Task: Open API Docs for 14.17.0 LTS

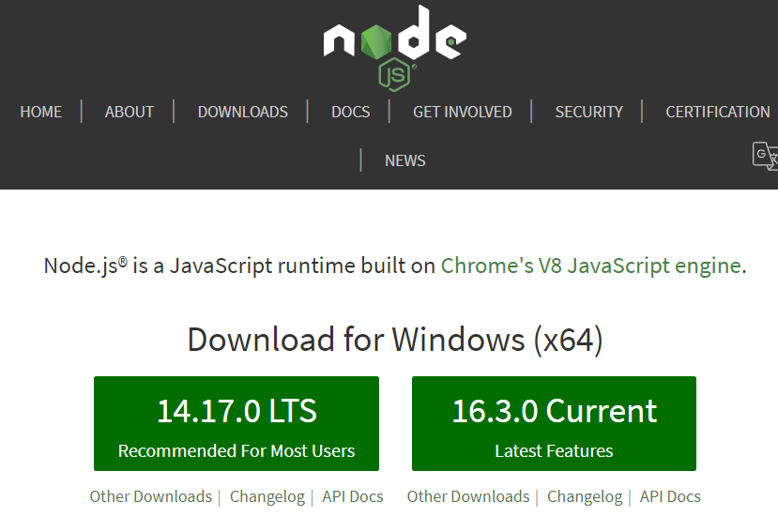Action: [x=353, y=496]
